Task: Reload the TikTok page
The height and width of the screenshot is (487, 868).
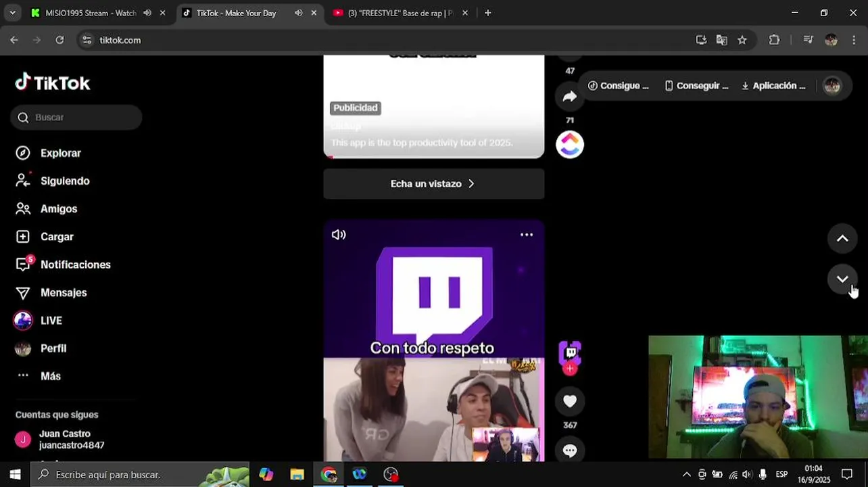Action: tap(59, 40)
